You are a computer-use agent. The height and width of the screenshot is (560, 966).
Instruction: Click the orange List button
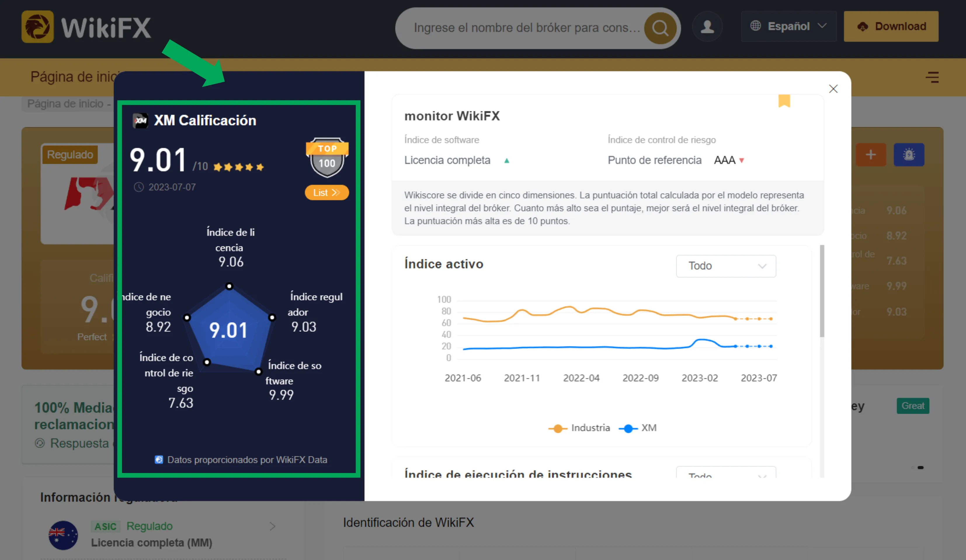[x=326, y=192]
